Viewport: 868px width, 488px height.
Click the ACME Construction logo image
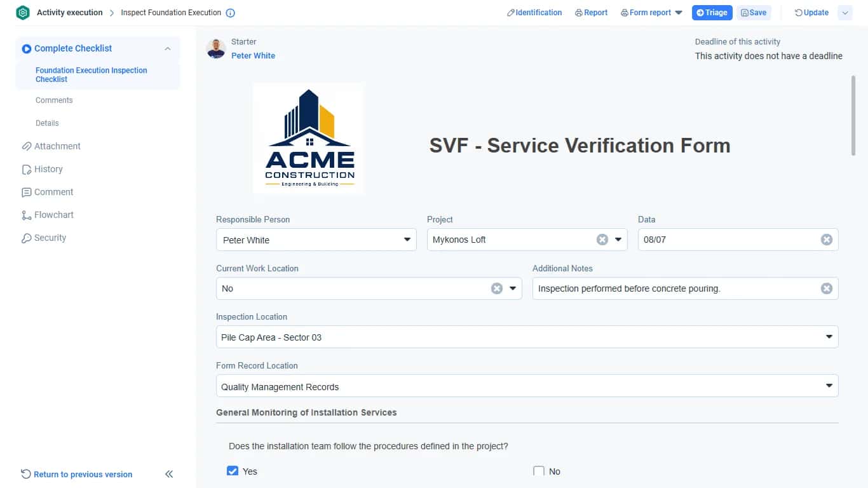point(309,139)
